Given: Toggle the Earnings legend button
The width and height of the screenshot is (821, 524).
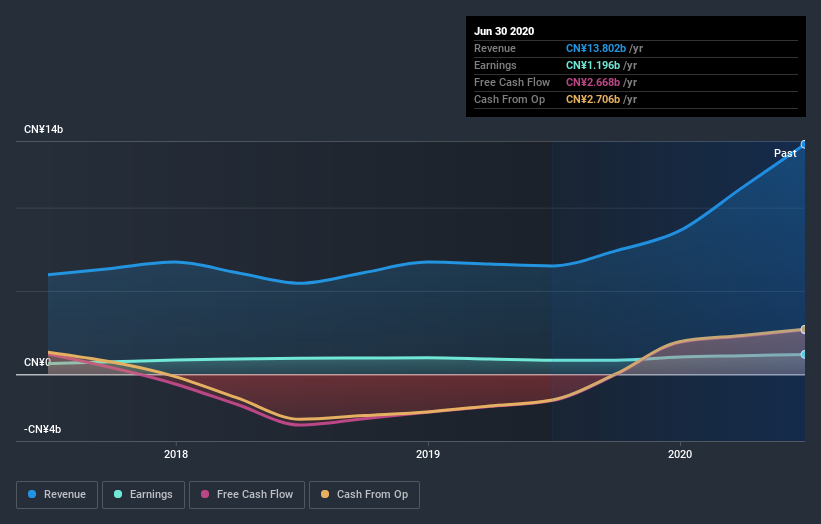Looking at the screenshot, I should [143, 495].
